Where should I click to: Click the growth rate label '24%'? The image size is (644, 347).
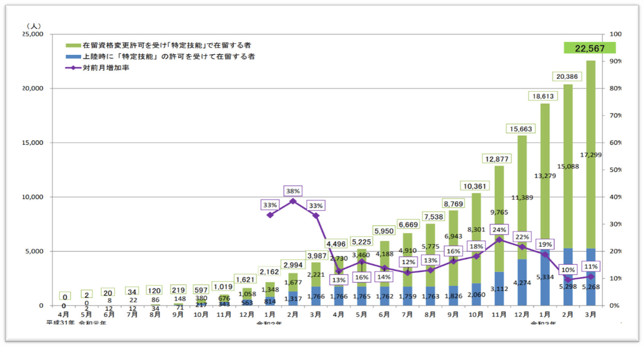[x=499, y=230]
